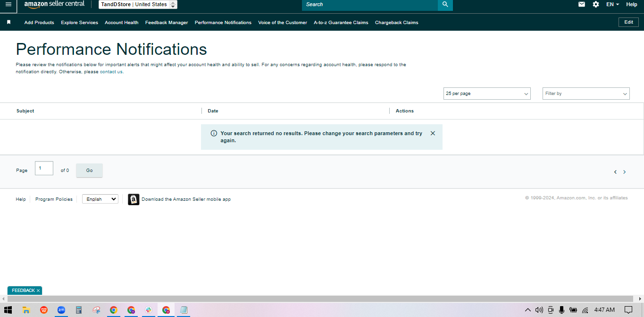Open Snipping Tool from taskbar
This screenshot has height=317, width=644.
point(96,310)
